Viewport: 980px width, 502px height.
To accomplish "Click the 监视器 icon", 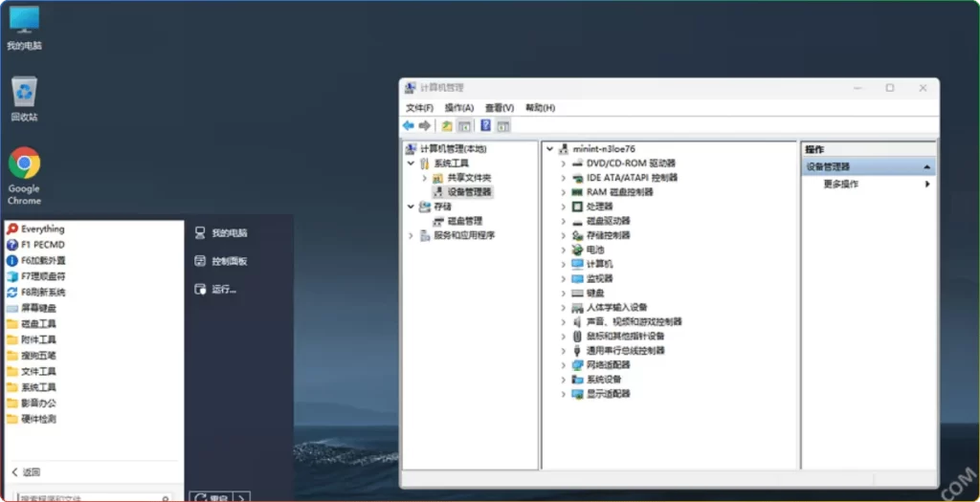I will (577, 278).
